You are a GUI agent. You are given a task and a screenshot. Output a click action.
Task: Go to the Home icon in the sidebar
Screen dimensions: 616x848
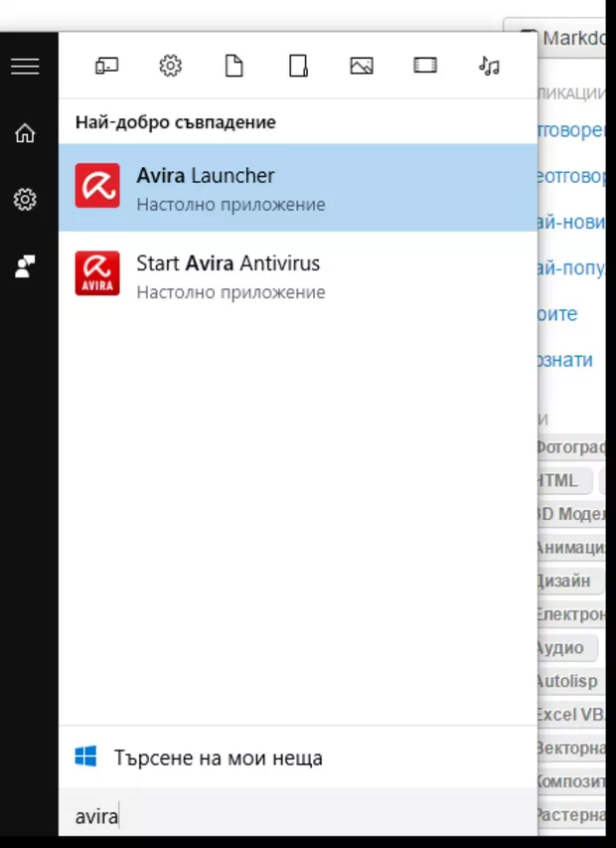(x=25, y=133)
